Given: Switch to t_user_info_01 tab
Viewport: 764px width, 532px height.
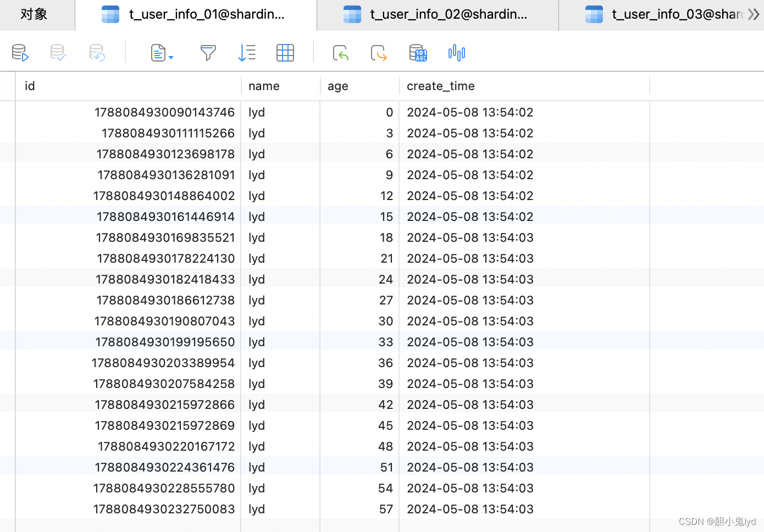Looking at the screenshot, I should (x=196, y=14).
